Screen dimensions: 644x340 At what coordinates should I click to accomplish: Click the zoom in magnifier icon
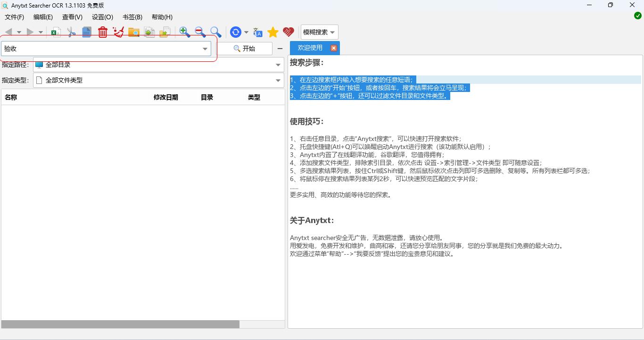[184, 32]
